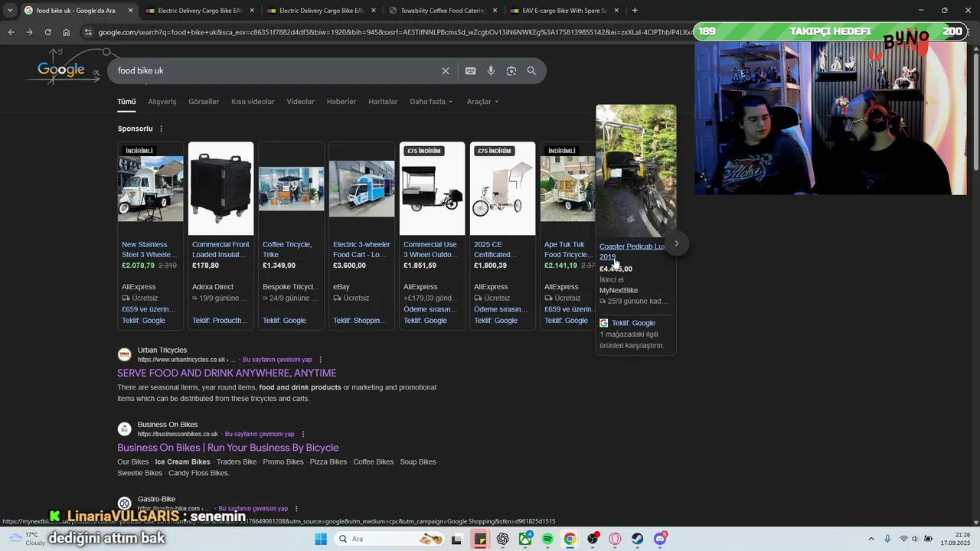This screenshot has height=551, width=980.
Task: Open the Opera GX taskbar icon
Action: [615, 539]
